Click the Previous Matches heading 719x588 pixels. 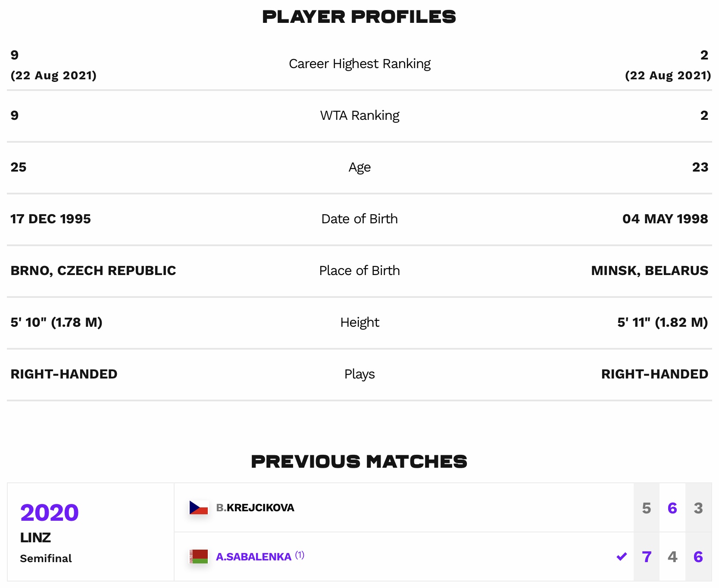click(x=359, y=462)
